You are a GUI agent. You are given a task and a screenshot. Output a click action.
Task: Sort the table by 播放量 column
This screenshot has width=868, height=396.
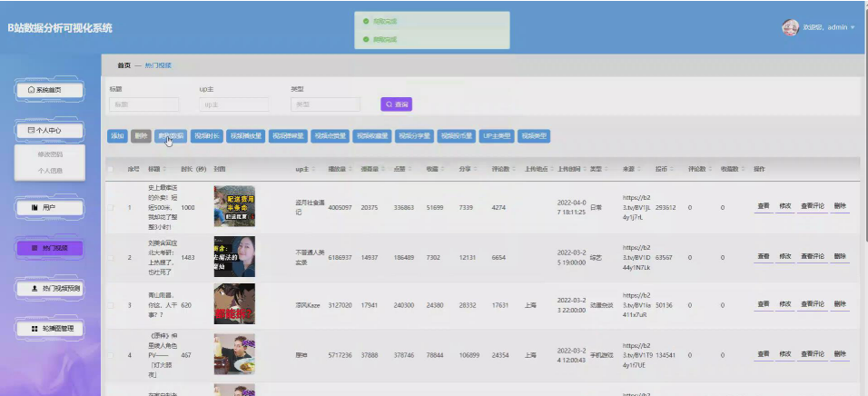(x=350, y=169)
